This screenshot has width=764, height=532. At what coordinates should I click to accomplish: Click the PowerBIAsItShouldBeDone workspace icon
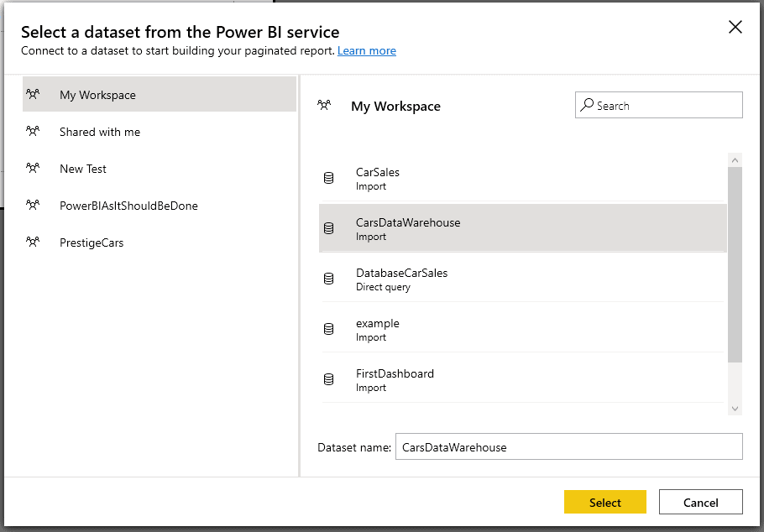click(x=33, y=205)
